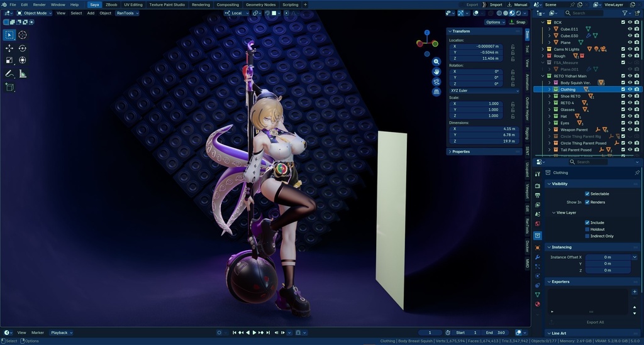Toggle camera view icon in viewport
The width and height of the screenshot is (644, 345).
pos(436,82)
